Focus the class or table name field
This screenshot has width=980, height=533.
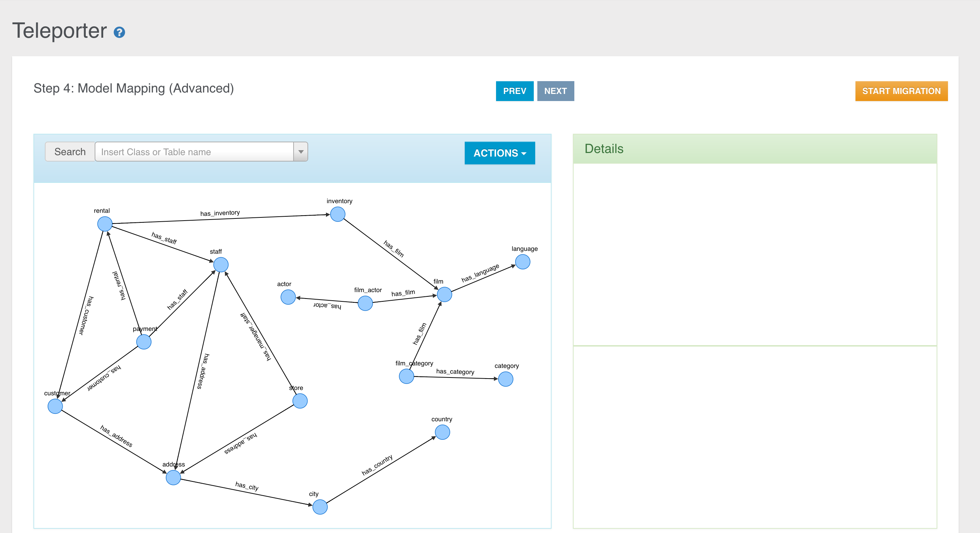(x=194, y=152)
